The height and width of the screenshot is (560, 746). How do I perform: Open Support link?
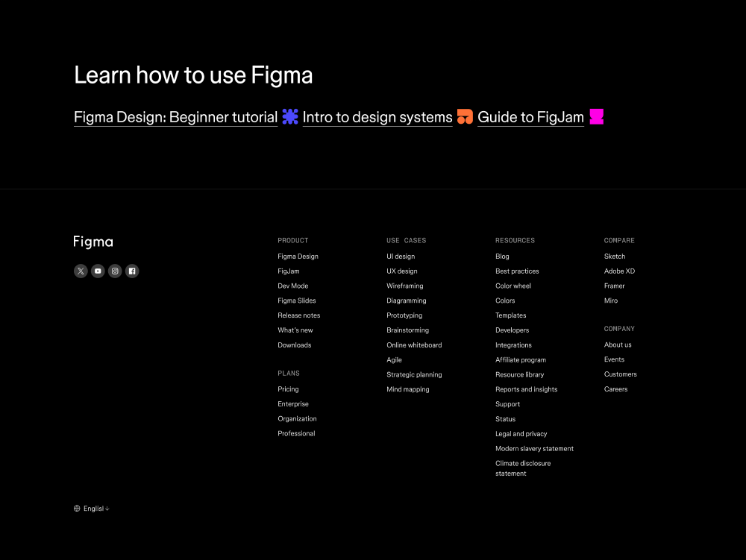pos(507,404)
